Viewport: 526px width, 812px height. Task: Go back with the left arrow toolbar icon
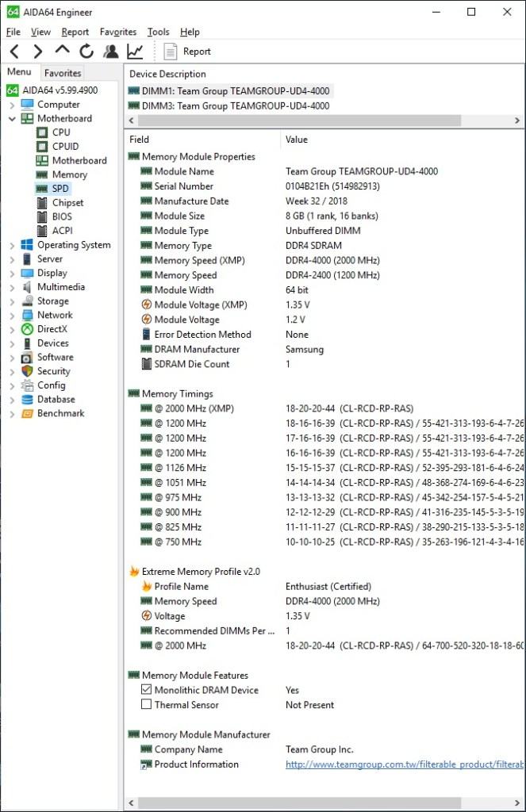point(14,52)
